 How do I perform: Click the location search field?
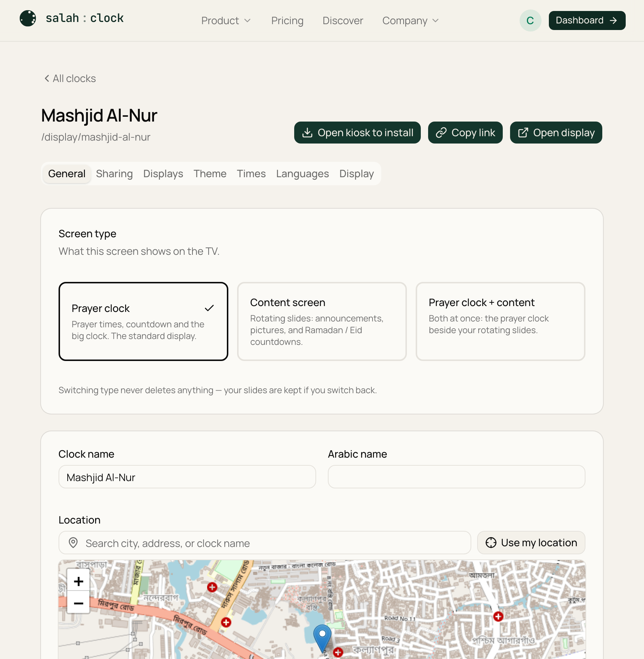pos(265,543)
